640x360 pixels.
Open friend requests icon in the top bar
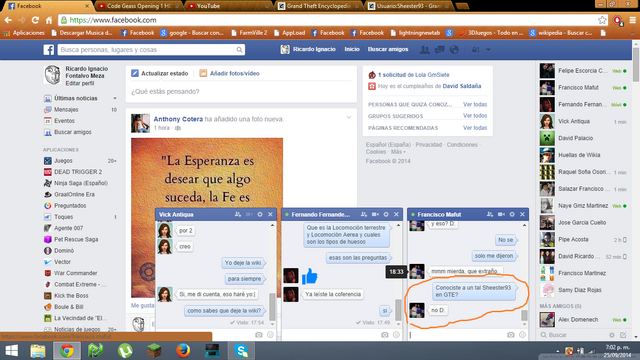(x=425, y=50)
